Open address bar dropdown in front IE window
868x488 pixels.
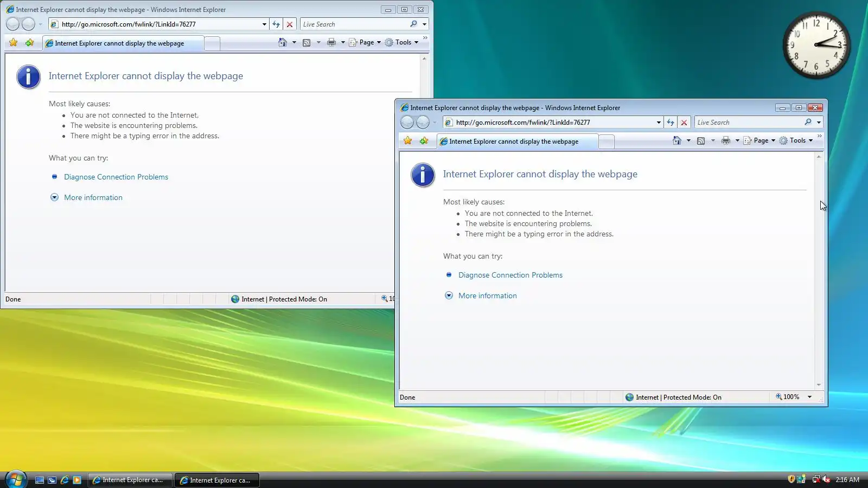[x=659, y=123]
